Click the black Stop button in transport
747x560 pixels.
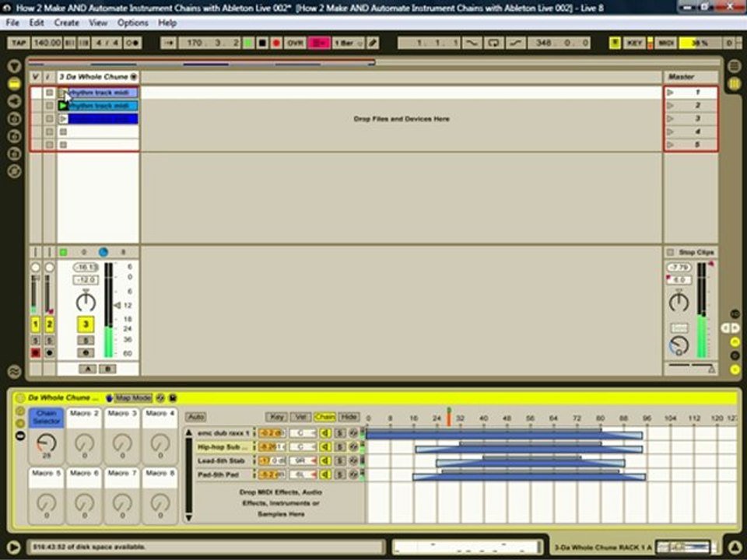(262, 43)
